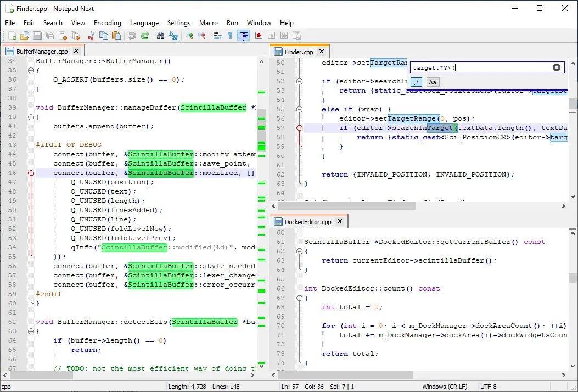The width and height of the screenshot is (578, 392).
Task: Click the Paste clipboard icon
Action: tap(116, 36)
